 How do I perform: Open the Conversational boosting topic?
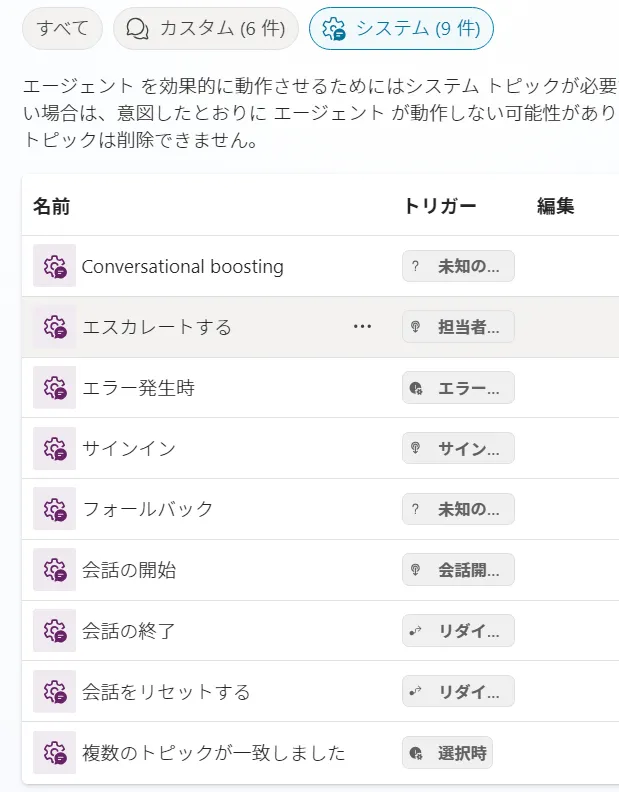pyautogui.click(x=182, y=267)
